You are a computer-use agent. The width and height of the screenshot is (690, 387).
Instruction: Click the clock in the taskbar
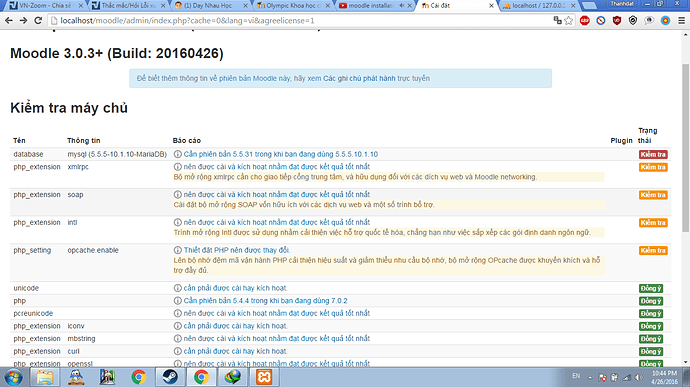(x=664, y=377)
